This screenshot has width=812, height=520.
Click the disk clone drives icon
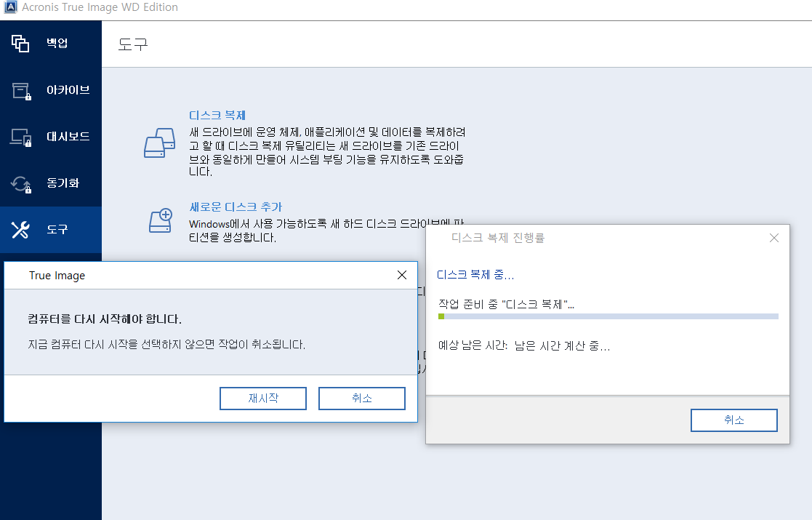159,143
